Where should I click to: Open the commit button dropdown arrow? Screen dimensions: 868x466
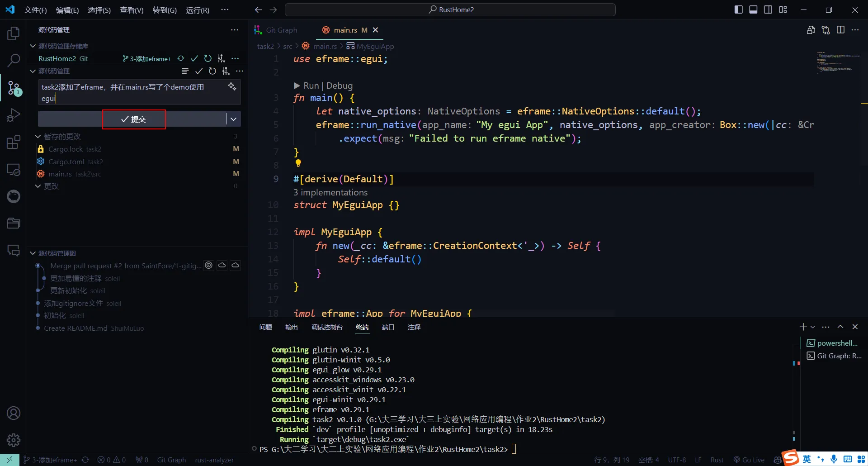pos(233,119)
